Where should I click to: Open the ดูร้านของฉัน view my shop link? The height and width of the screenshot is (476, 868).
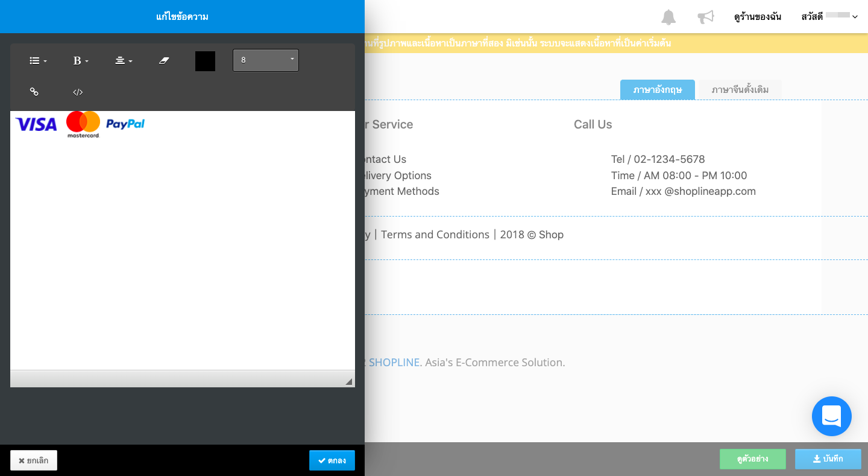(x=758, y=17)
